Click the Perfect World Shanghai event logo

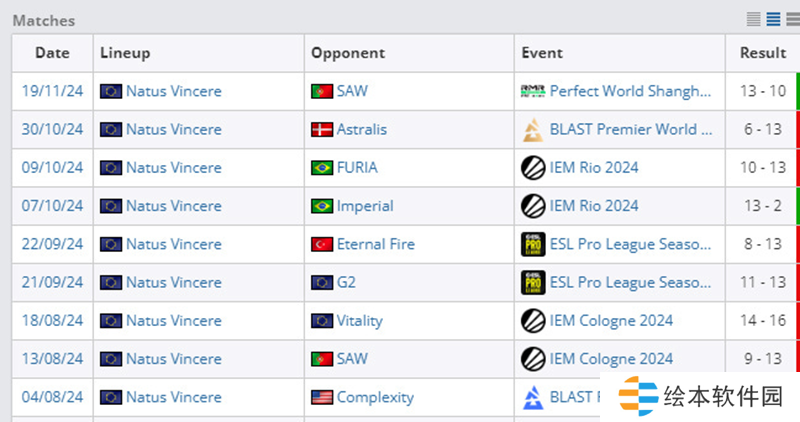(x=533, y=92)
